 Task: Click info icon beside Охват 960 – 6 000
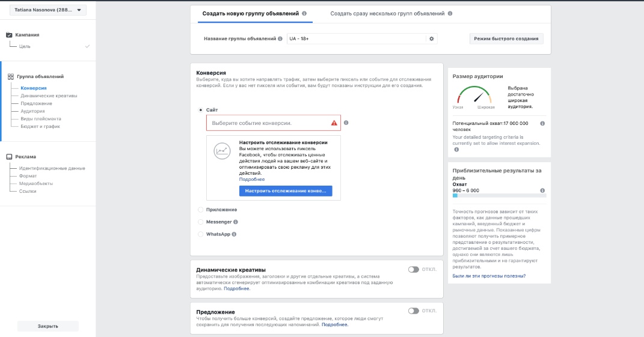[x=542, y=190]
